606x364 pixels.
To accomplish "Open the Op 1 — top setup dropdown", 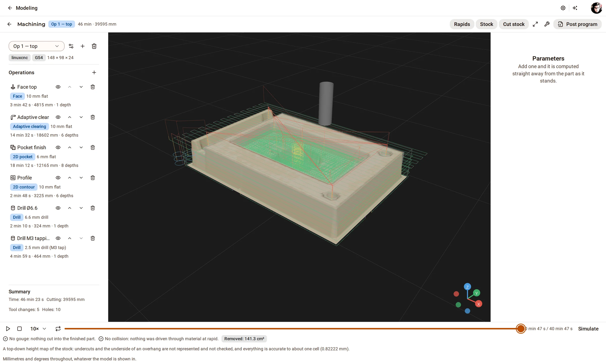I will coord(37,46).
